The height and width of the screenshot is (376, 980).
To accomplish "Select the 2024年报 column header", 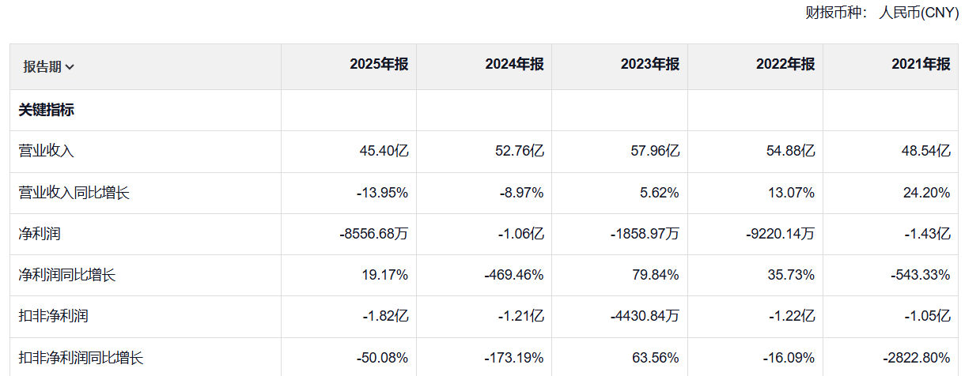I will (514, 65).
